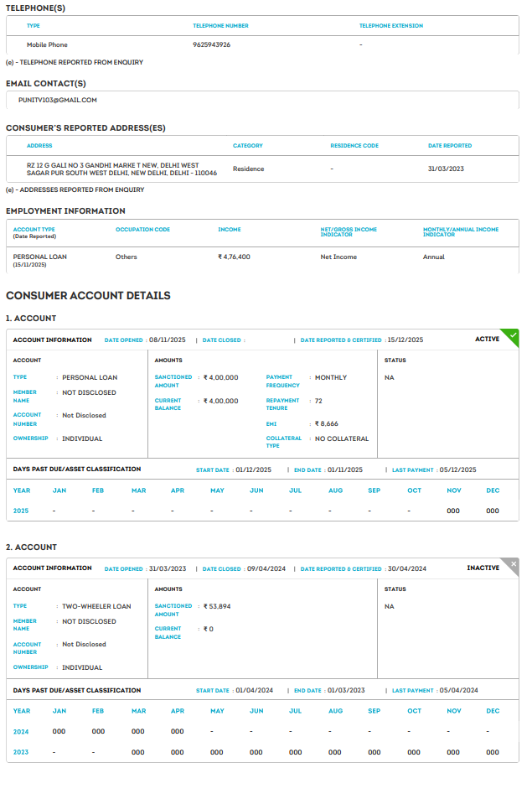Click the Residence Code column header
532x799 pixels.
tap(354, 146)
